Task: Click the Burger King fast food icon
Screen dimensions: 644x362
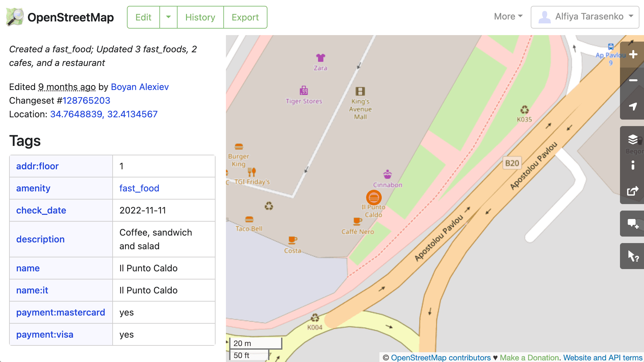Action: [239, 147]
